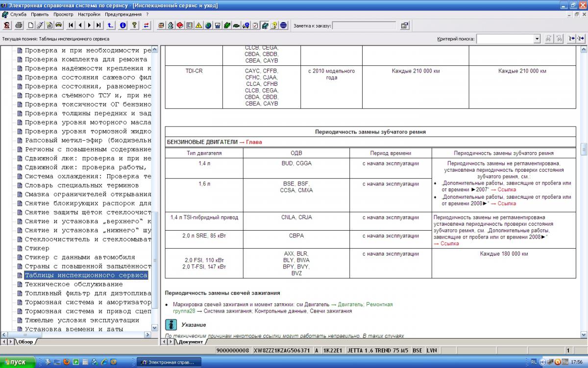Click the red-crossed icon at toolbar start
588x368 pixels.
click(x=7, y=26)
